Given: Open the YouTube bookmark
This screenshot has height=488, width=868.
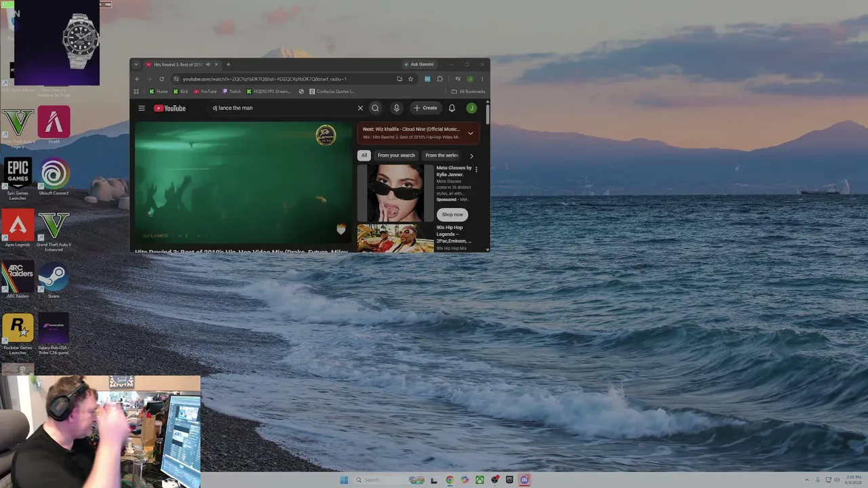Looking at the screenshot, I should click(205, 91).
